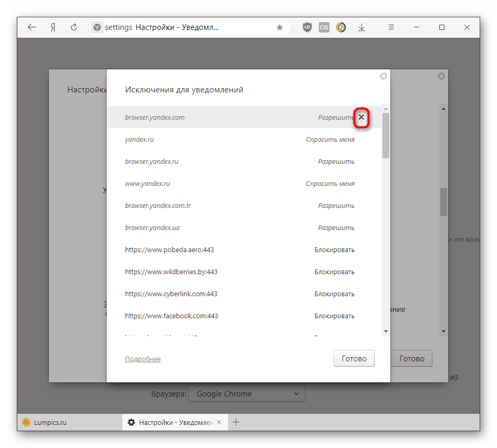Change Разрешить setting for browser.yandex.ua
497x448 pixels.
(336, 228)
